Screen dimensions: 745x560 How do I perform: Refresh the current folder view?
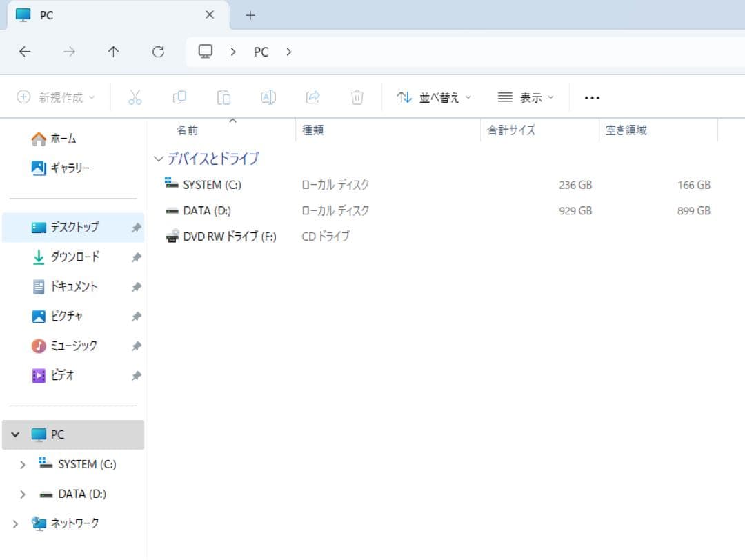pyautogui.click(x=158, y=52)
